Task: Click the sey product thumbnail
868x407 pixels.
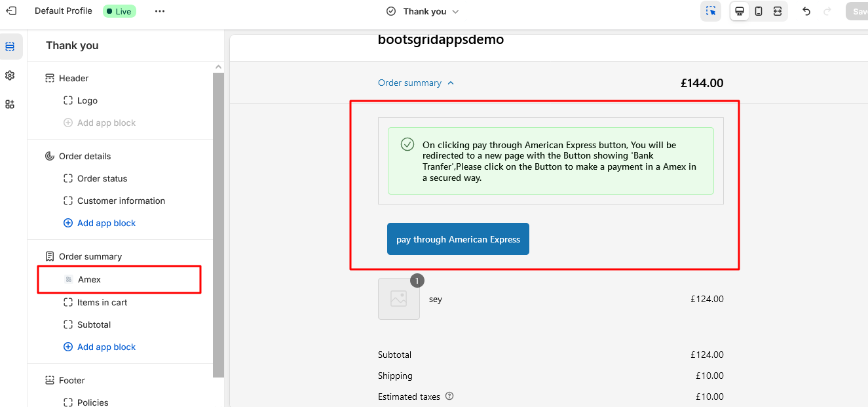Action: [x=398, y=299]
